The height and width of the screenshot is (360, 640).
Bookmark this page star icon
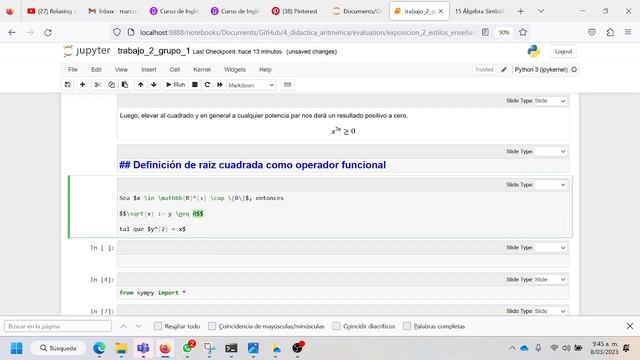coord(523,32)
